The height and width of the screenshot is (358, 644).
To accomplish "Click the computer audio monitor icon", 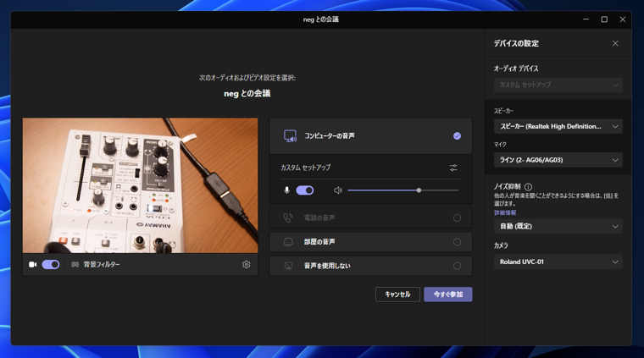I will [290, 136].
